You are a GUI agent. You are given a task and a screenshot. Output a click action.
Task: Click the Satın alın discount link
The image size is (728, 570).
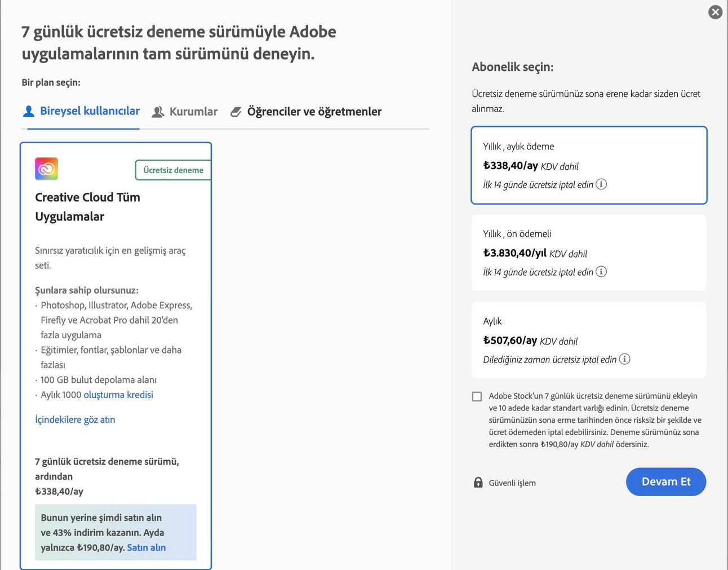(147, 547)
